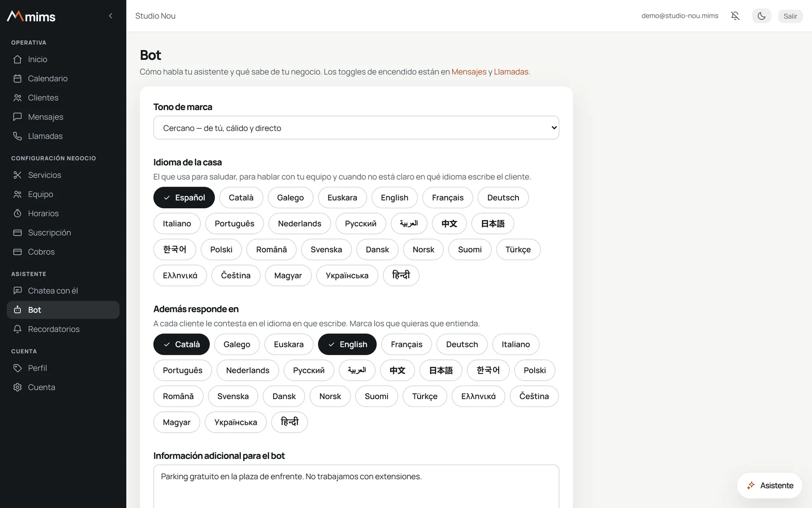This screenshot has width=812, height=508.
Task: Open the Tono de marca dropdown
Action: pyautogui.click(x=356, y=128)
